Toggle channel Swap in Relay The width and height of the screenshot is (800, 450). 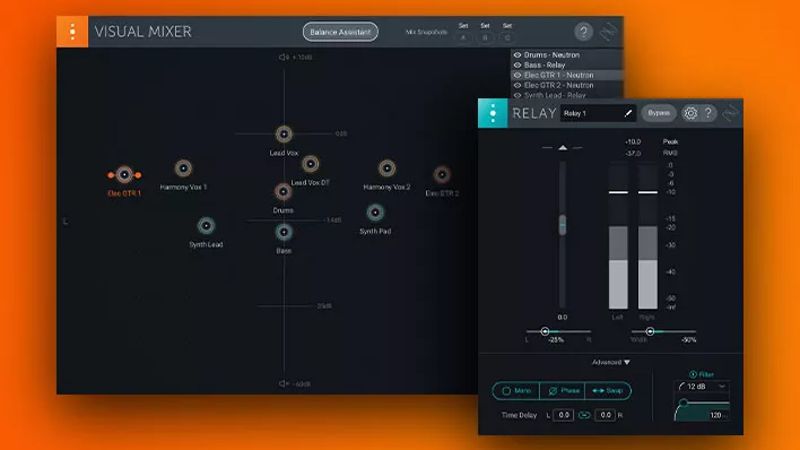608,391
